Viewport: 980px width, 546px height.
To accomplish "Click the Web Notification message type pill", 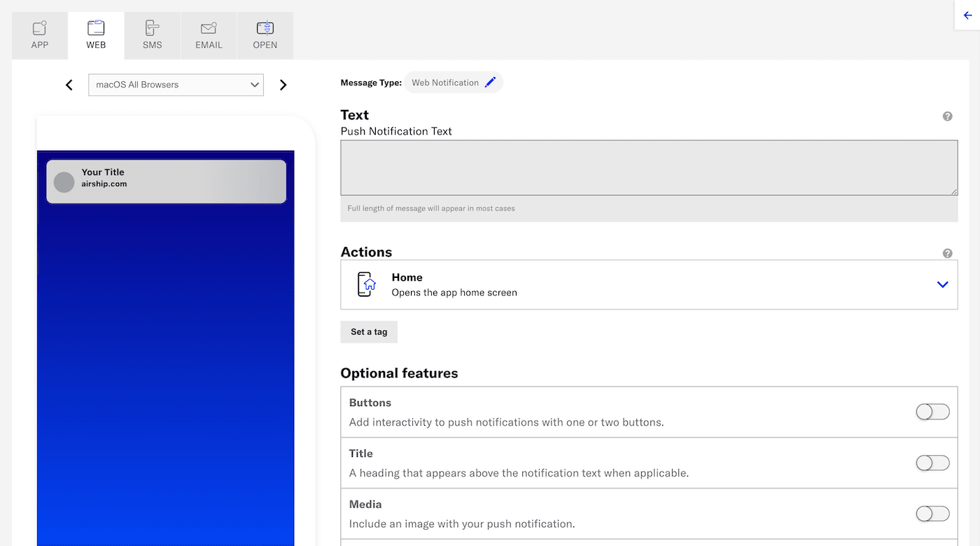I will [x=445, y=83].
